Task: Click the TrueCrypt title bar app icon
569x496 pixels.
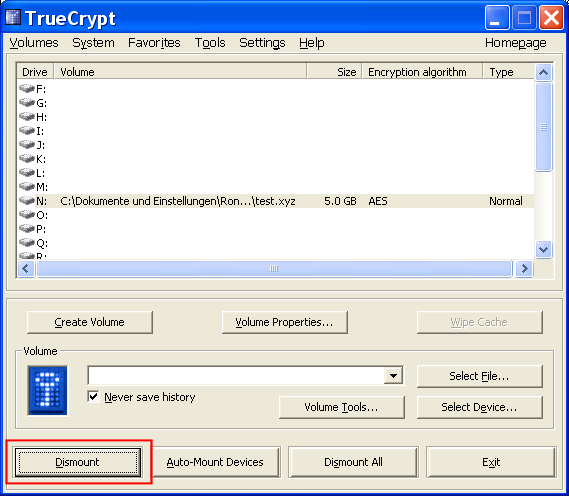Action: point(12,17)
